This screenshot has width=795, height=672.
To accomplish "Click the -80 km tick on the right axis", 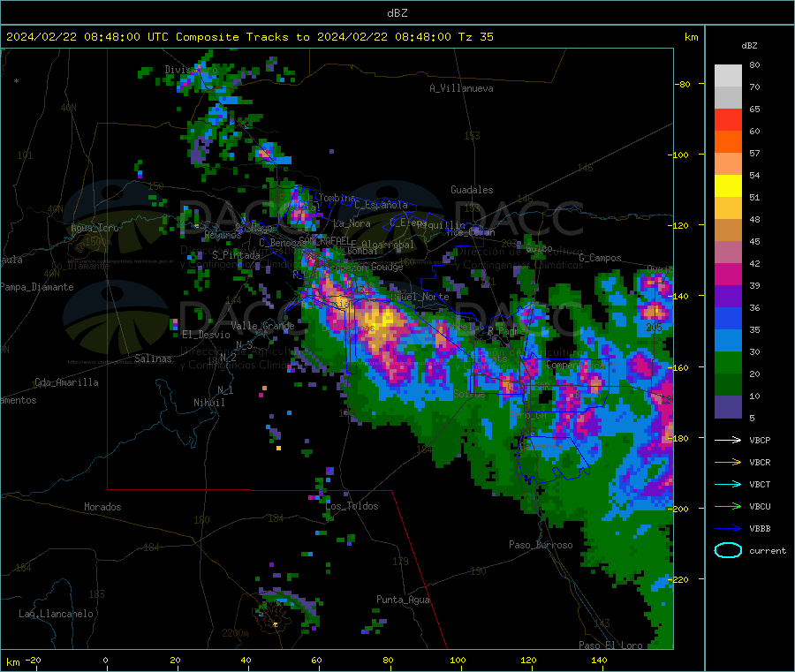I will tap(683, 84).
